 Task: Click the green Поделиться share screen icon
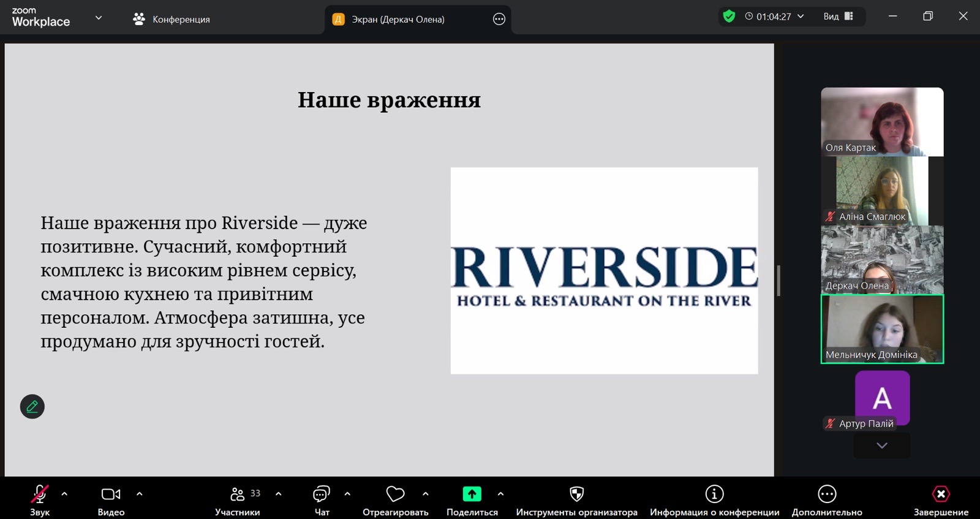click(x=472, y=494)
